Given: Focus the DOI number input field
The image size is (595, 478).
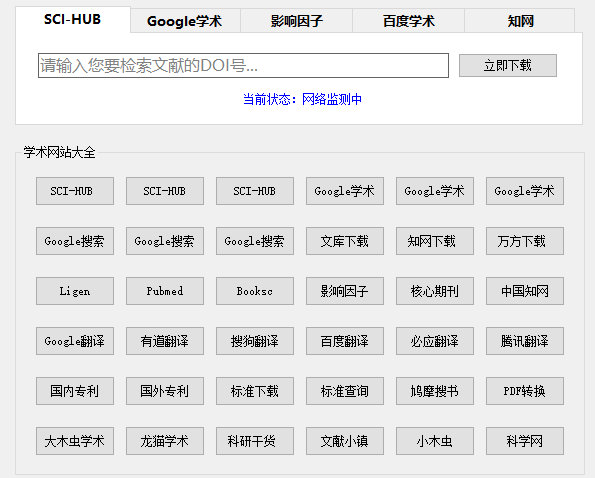Looking at the screenshot, I should pos(243,66).
